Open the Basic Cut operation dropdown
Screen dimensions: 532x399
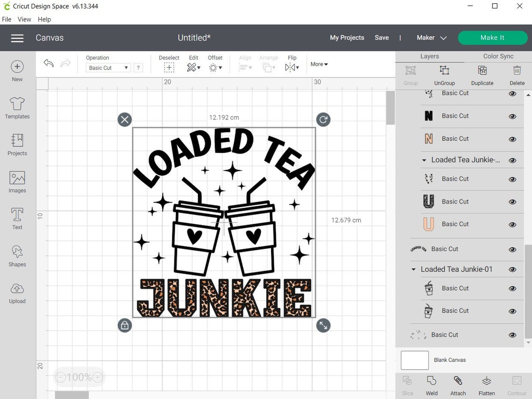(108, 68)
